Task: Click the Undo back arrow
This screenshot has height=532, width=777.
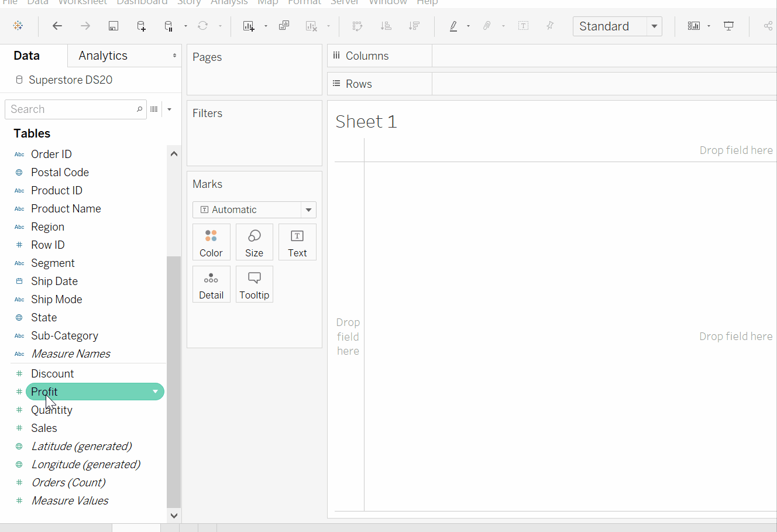Action: pos(57,26)
